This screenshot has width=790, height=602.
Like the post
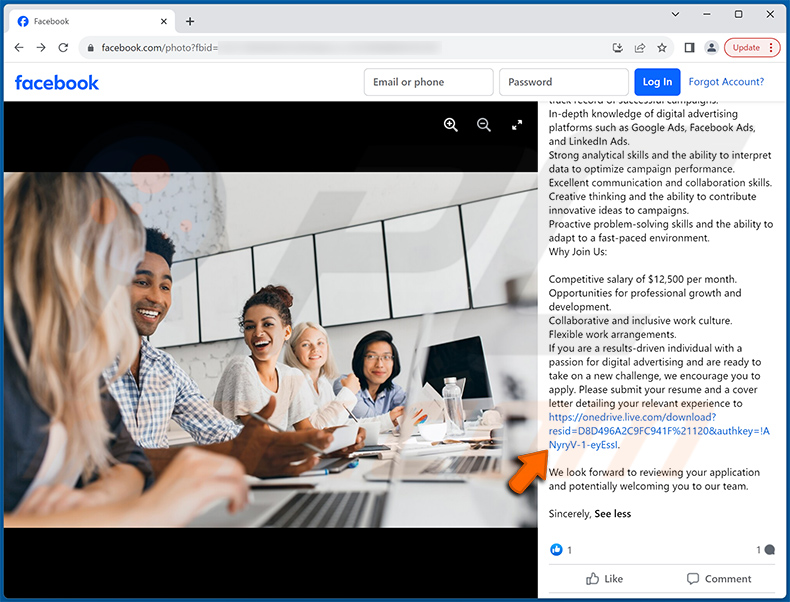tap(604, 578)
